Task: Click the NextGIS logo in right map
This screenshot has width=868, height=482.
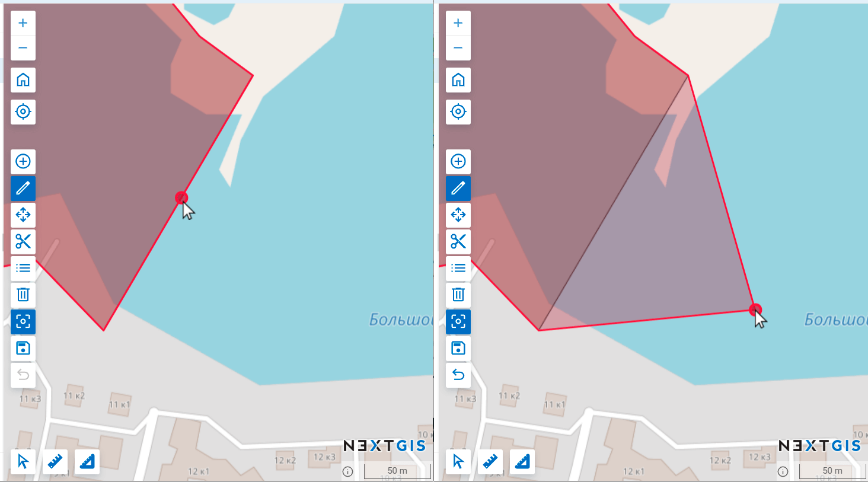Action: [x=819, y=446]
